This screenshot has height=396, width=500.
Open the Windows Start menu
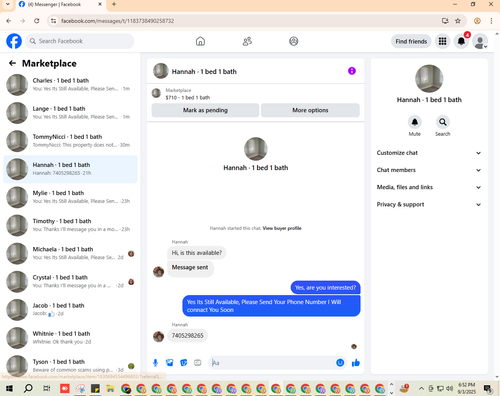9,388
